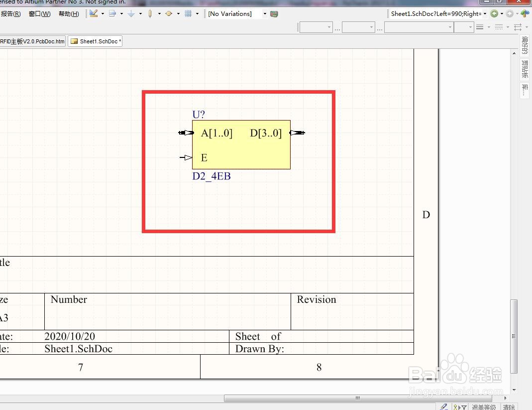532x410 pixels.
Task: Expand the drawing tools dropdown arrow
Action: click(103, 14)
